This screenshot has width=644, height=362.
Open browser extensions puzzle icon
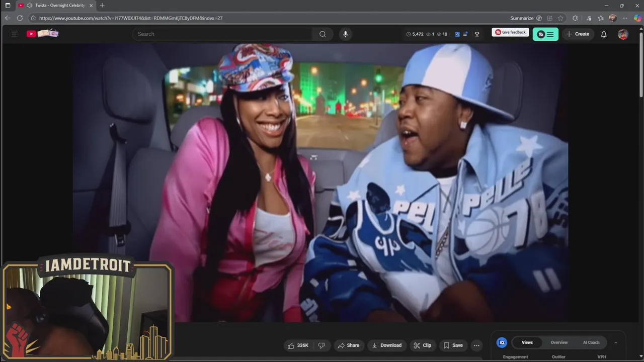click(x=575, y=18)
